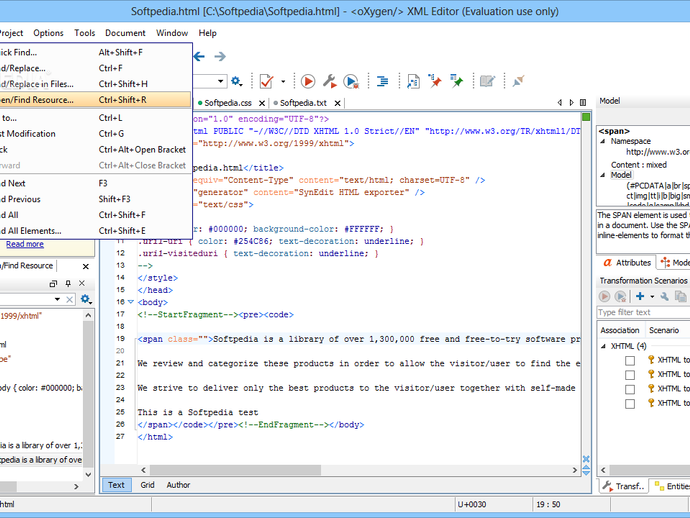This screenshot has height=518, width=690.
Task: Add new scenario with blue plus
Action: coord(640,297)
